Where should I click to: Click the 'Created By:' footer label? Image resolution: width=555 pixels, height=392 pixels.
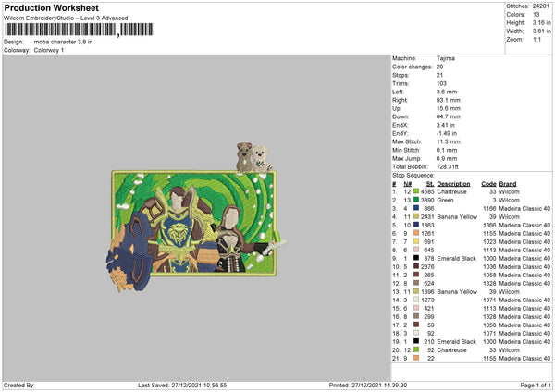pyautogui.click(x=19, y=386)
